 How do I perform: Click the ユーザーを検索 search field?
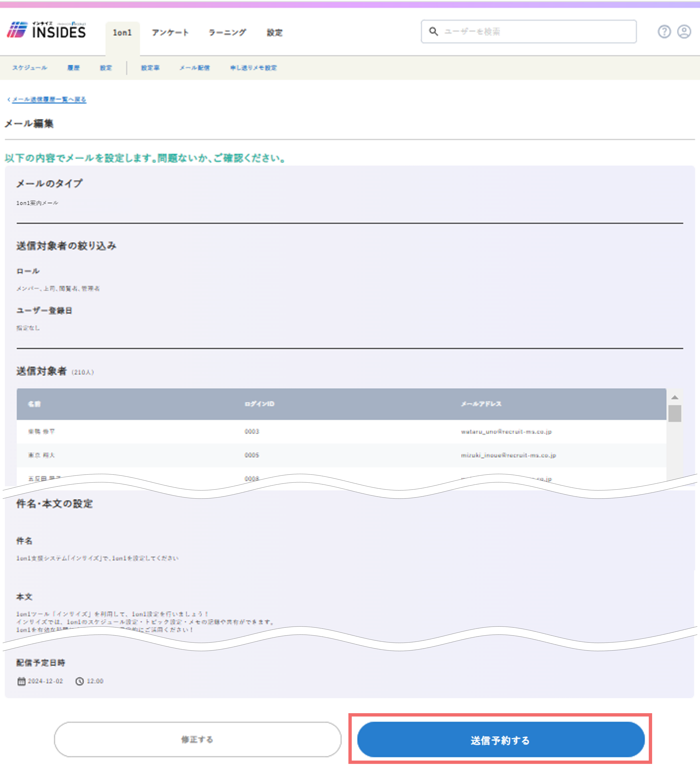(x=529, y=32)
